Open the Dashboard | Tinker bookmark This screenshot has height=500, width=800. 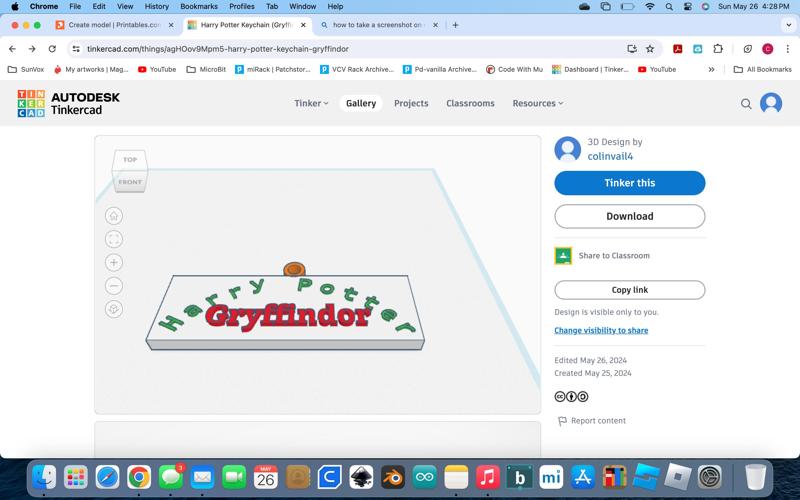pyautogui.click(x=591, y=69)
